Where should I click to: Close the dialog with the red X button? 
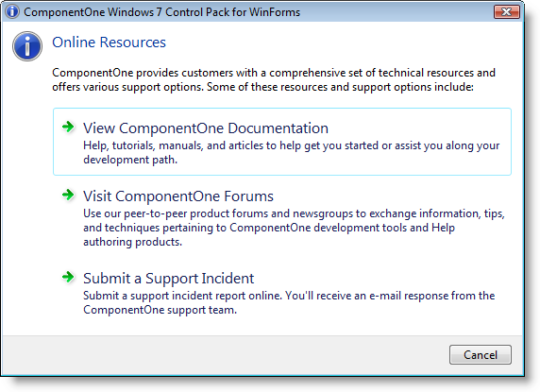click(x=506, y=12)
